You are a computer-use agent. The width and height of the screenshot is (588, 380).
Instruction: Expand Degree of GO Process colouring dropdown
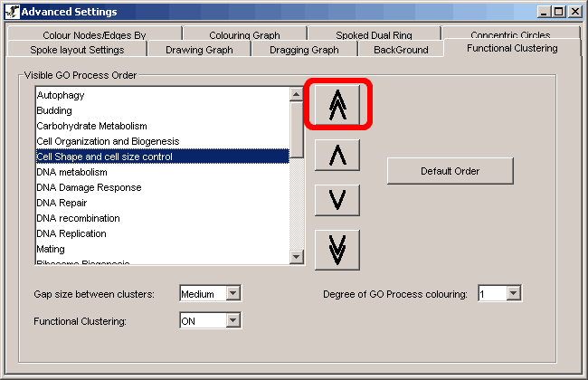click(x=514, y=293)
